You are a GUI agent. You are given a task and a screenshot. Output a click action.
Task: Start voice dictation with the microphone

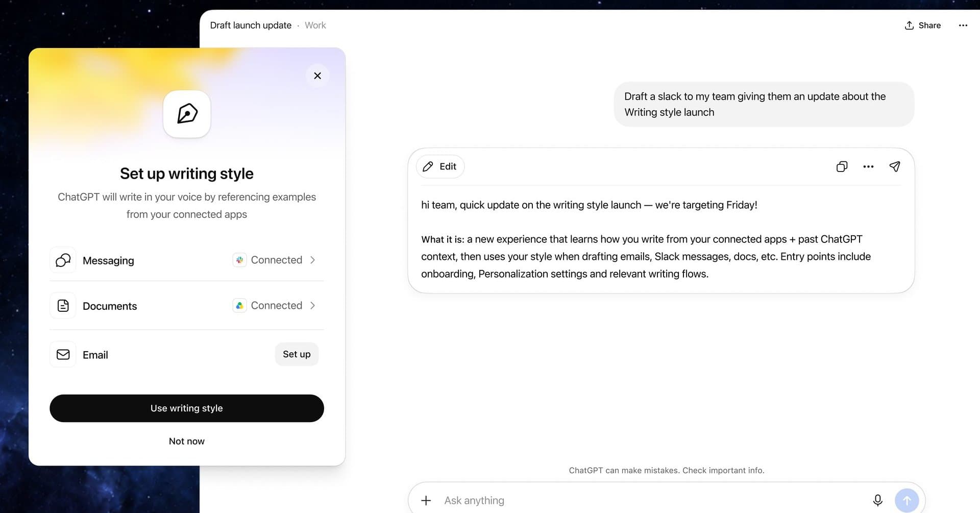(x=877, y=500)
